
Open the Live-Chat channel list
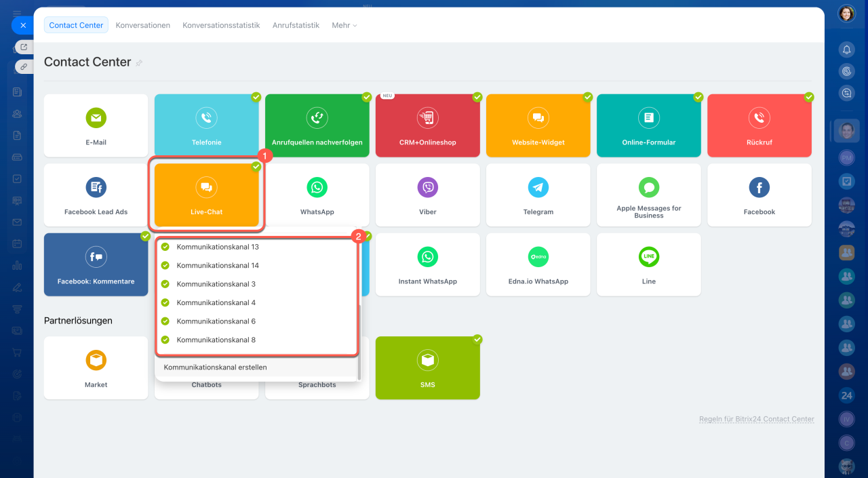[x=206, y=195]
